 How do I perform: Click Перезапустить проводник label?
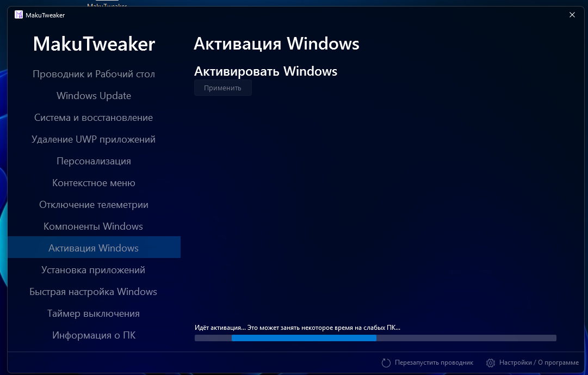coord(434,362)
